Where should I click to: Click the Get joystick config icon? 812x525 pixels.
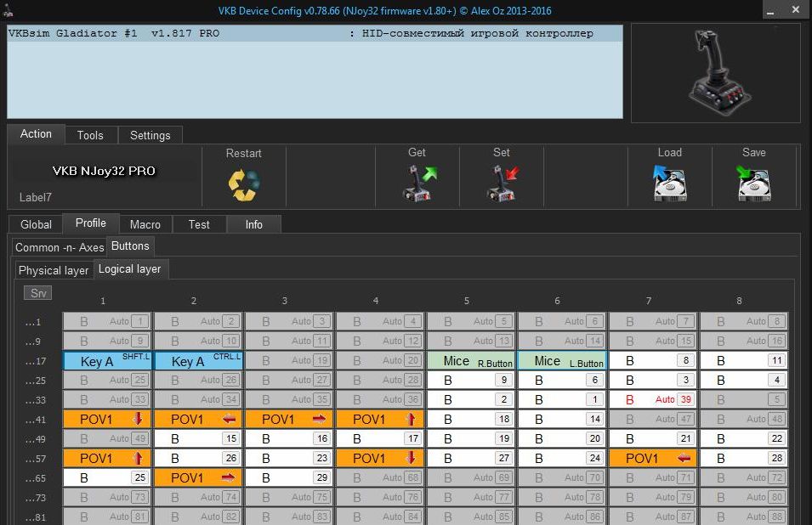pos(419,183)
